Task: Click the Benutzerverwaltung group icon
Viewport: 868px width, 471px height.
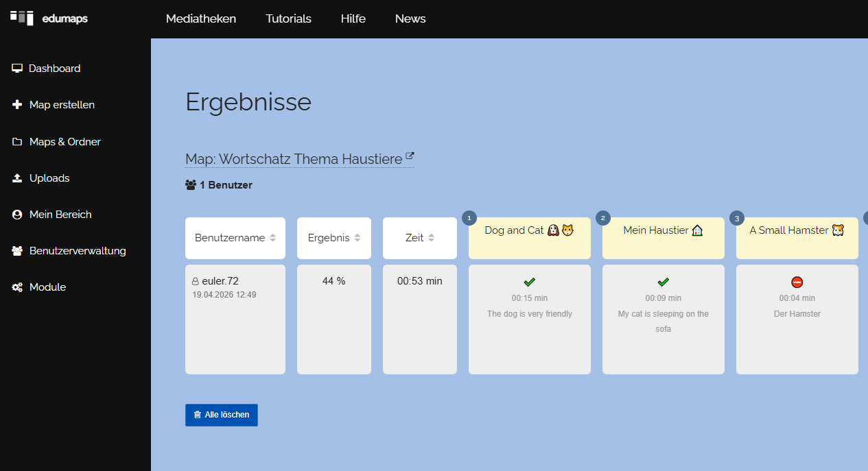Action: tap(17, 251)
